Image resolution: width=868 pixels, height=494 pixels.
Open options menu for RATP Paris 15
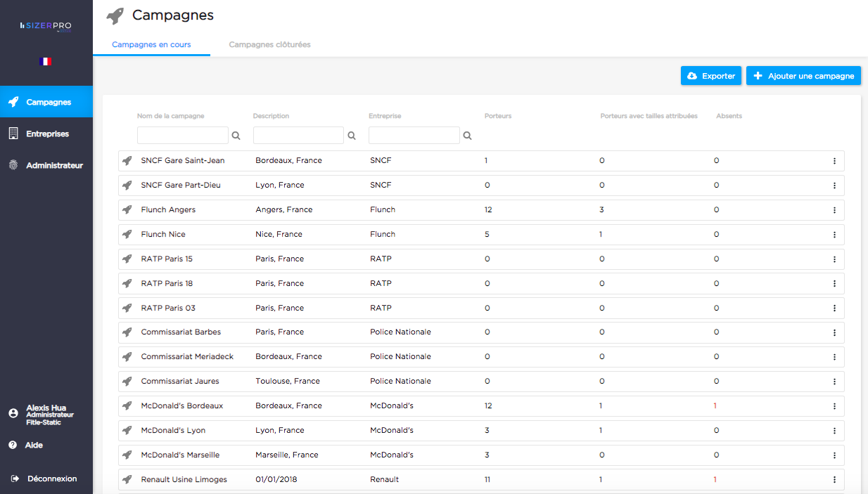(834, 259)
